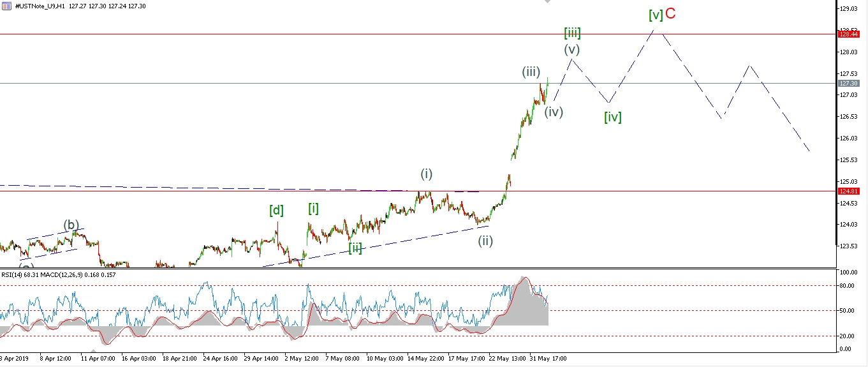Image resolution: width=868 pixels, height=367 pixels.
Task: Select the red 124.81 price tag
Action: click(848, 191)
